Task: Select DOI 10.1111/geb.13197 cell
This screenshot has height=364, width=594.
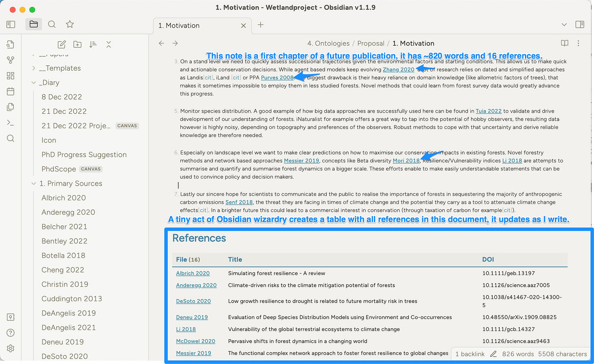Action: (x=508, y=273)
